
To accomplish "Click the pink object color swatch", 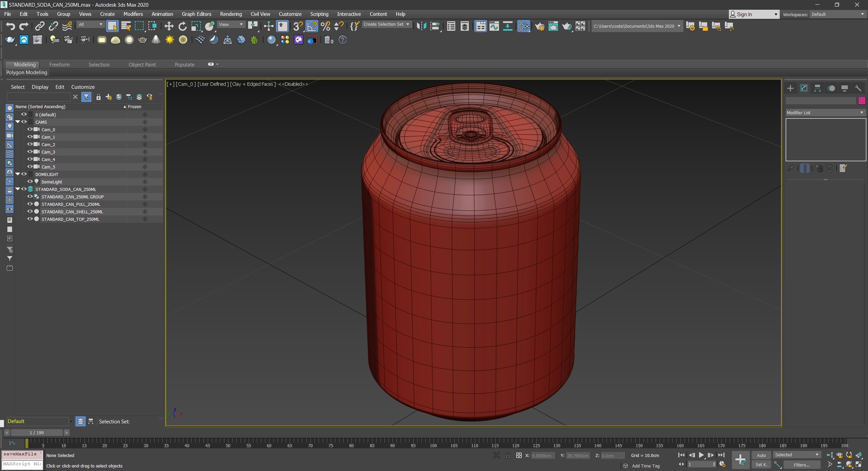I will (x=862, y=100).
